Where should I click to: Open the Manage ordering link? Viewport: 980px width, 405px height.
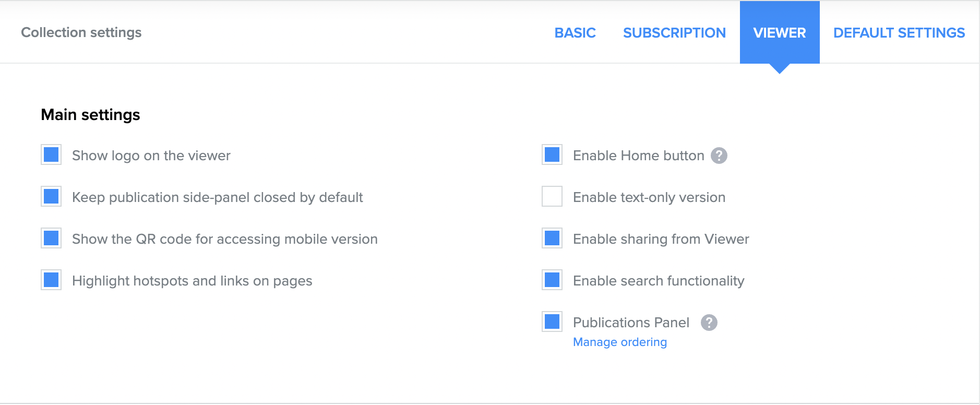[619, 342]
